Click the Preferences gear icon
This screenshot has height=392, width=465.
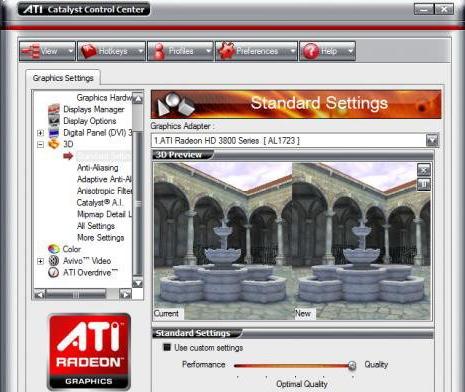[x=226, y=51]
